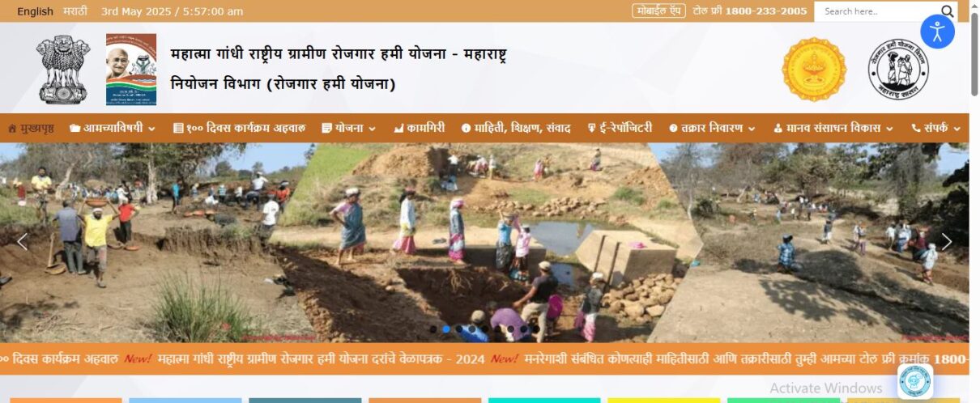Select the first carousel indicator dot
Viewport: 980px width, 403px height.
point(433,329)
